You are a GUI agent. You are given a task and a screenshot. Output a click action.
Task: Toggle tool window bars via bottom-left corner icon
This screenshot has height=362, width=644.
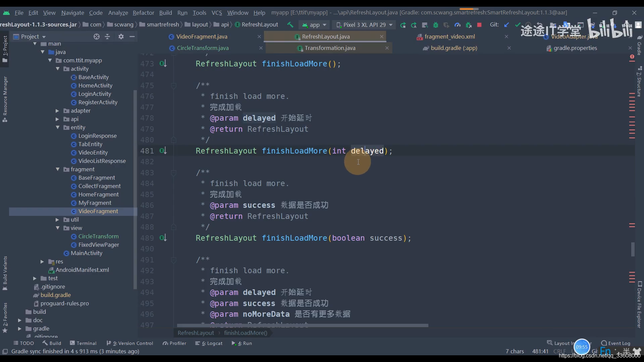(5, 351)
